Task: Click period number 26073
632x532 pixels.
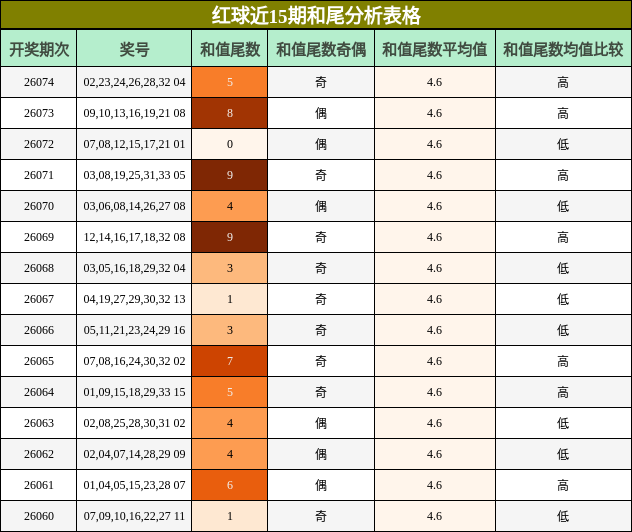Action: click(39, 113)
